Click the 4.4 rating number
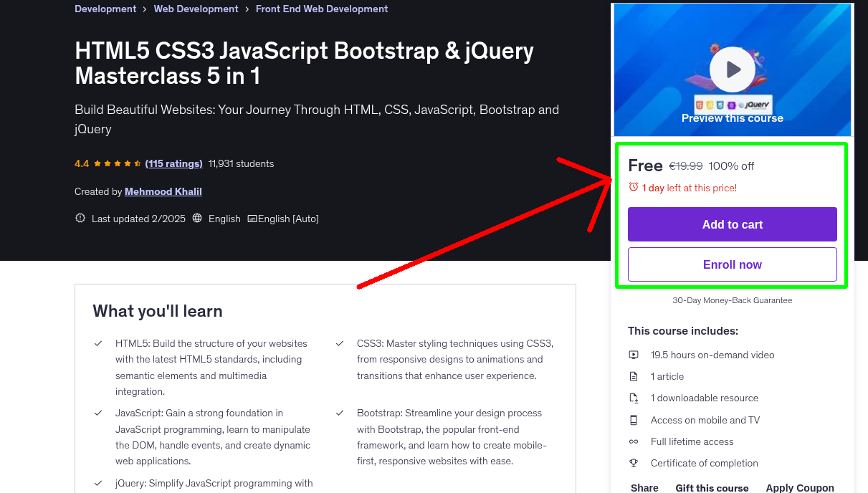Viewport: 868px width, 493px height. point(82,163)
